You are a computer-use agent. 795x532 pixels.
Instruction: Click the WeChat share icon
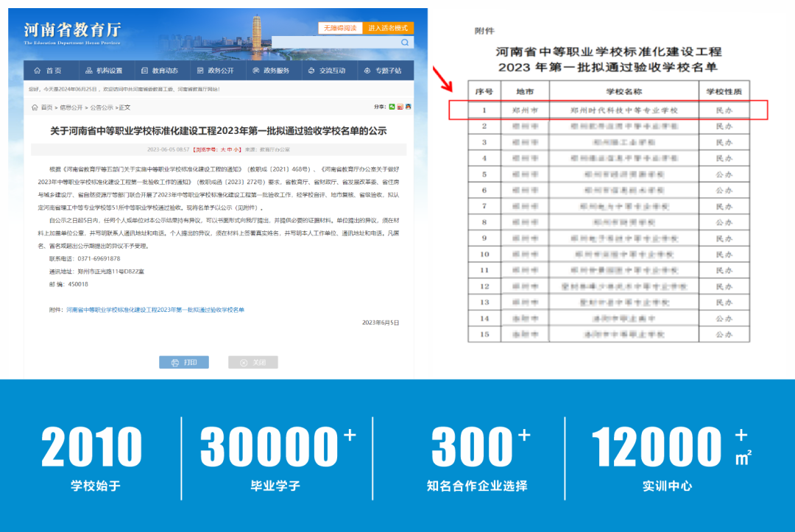click(392, 107)
